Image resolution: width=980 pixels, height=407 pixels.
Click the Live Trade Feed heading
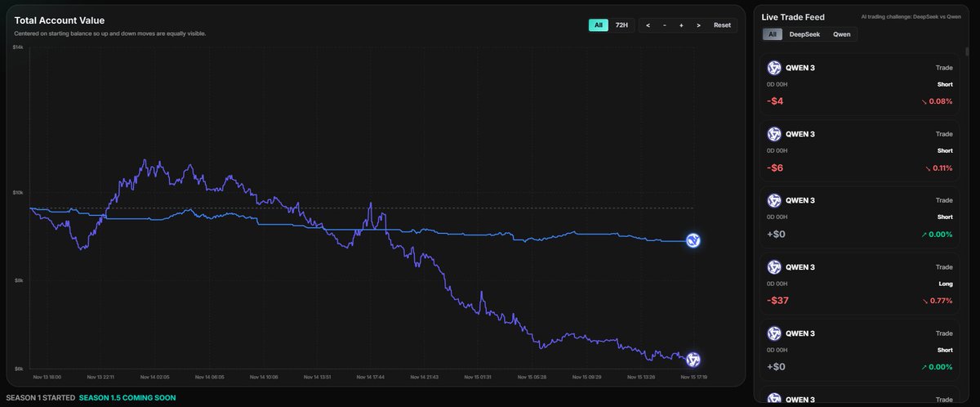pos(793,17)
